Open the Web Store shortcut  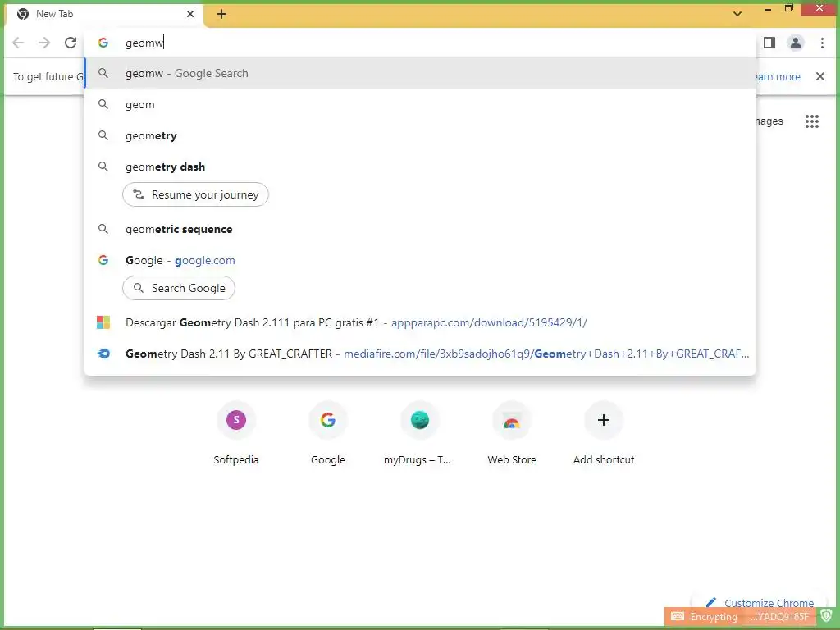[512, 433]
